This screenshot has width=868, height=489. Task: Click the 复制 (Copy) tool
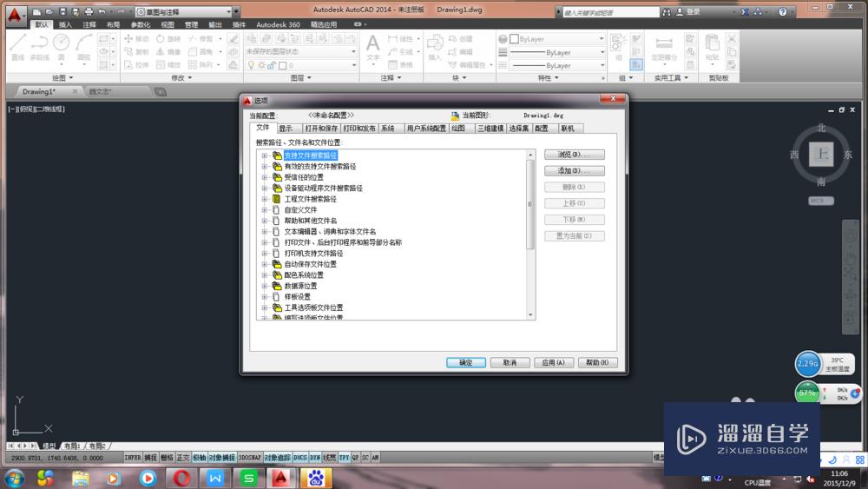click(x=136, y=51)
